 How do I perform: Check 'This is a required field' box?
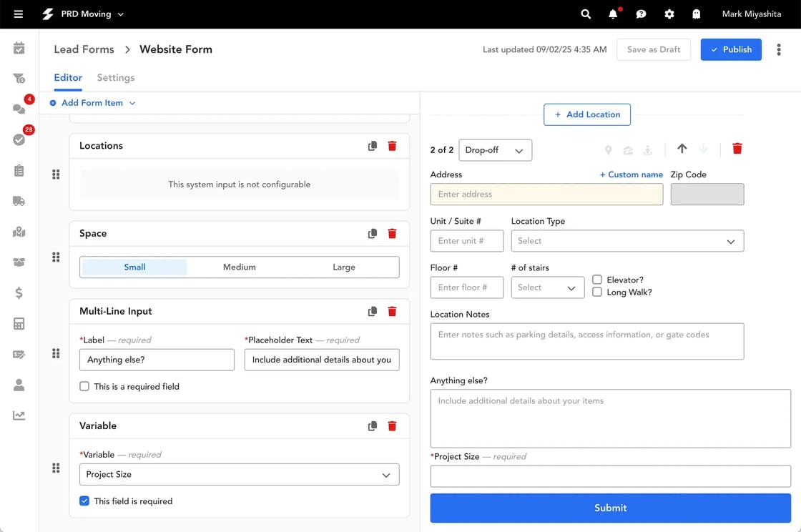point(84,387)
